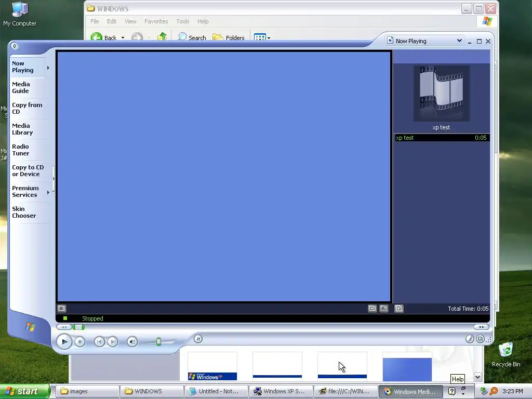Start playback with the Play button
The height and width of the screenshot is (399, 532).
(64, 342)
